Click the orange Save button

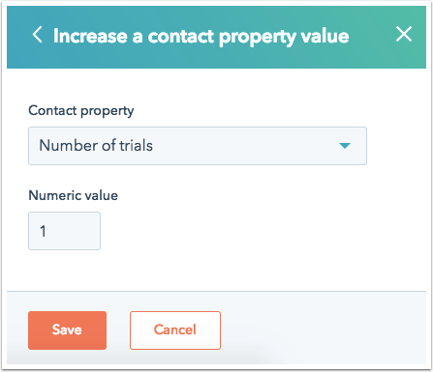tap(67, 330)
